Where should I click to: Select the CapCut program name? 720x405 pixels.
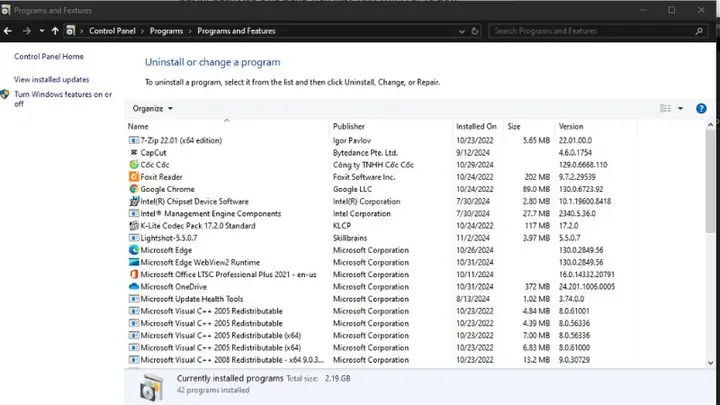153,152
